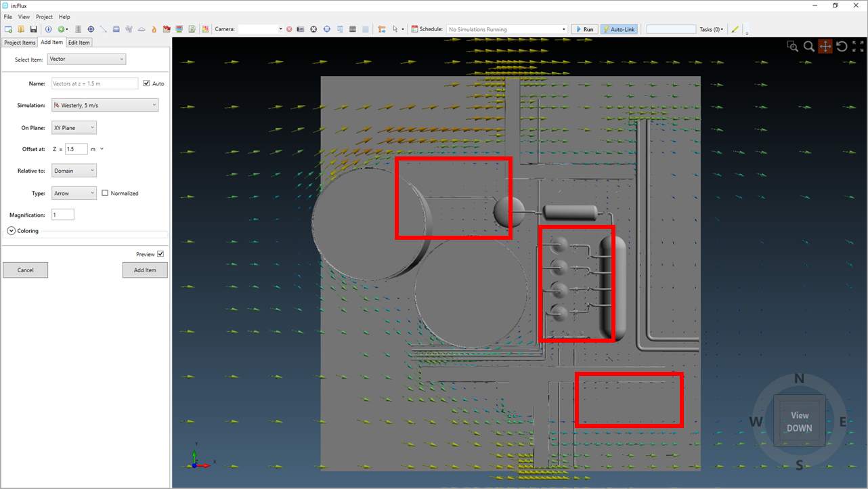
Task: Select the pan move tool in viewport
Action: point(825,46)
